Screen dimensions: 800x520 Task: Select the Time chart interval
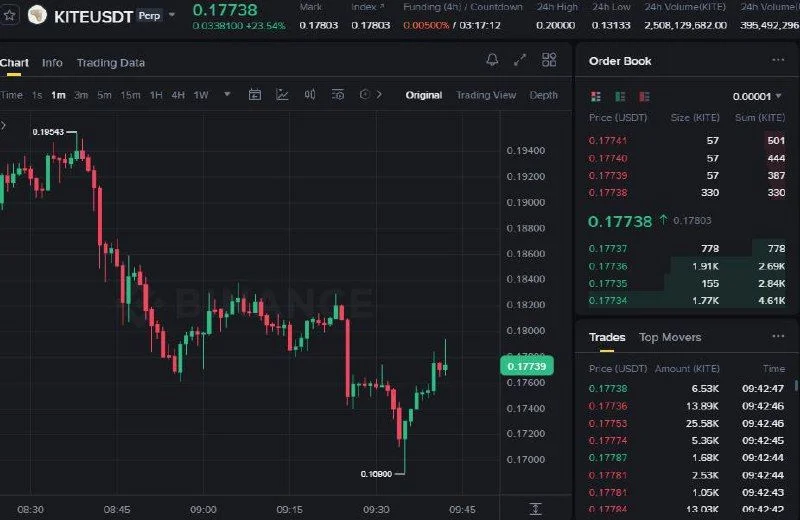[11, 95]
